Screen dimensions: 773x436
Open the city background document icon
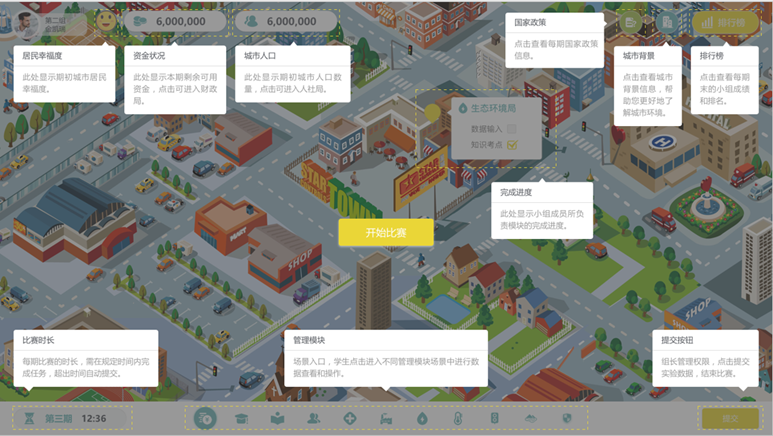(x=666, y=22)
